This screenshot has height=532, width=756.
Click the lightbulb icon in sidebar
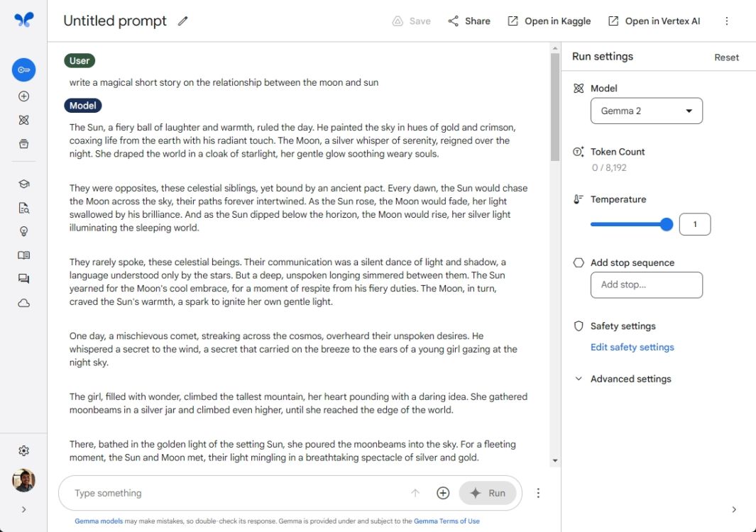tap(23, 231)
